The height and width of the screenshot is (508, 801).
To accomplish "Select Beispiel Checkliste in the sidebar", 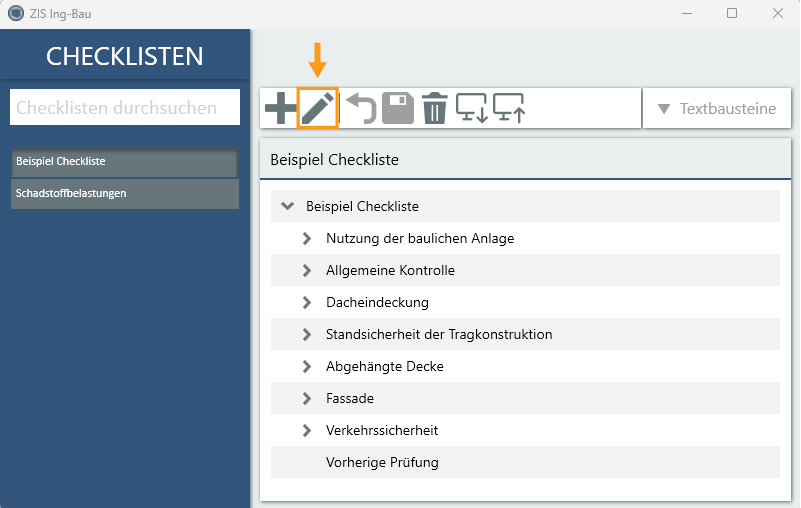I will (x=125, y=161).
